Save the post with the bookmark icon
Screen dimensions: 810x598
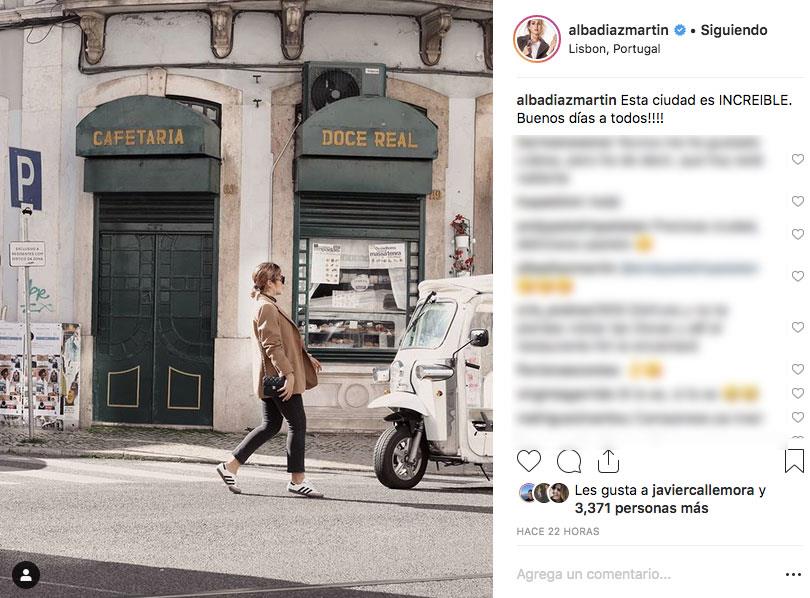794,461
